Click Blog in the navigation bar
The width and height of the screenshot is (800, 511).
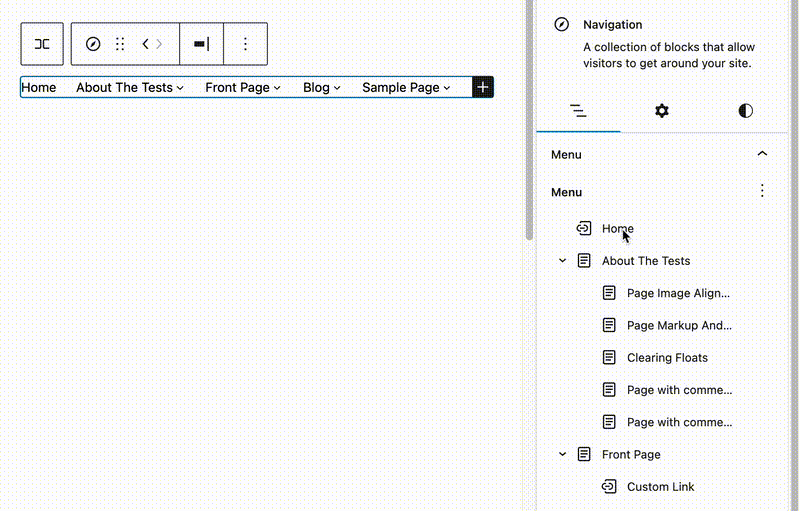point(316,87)
